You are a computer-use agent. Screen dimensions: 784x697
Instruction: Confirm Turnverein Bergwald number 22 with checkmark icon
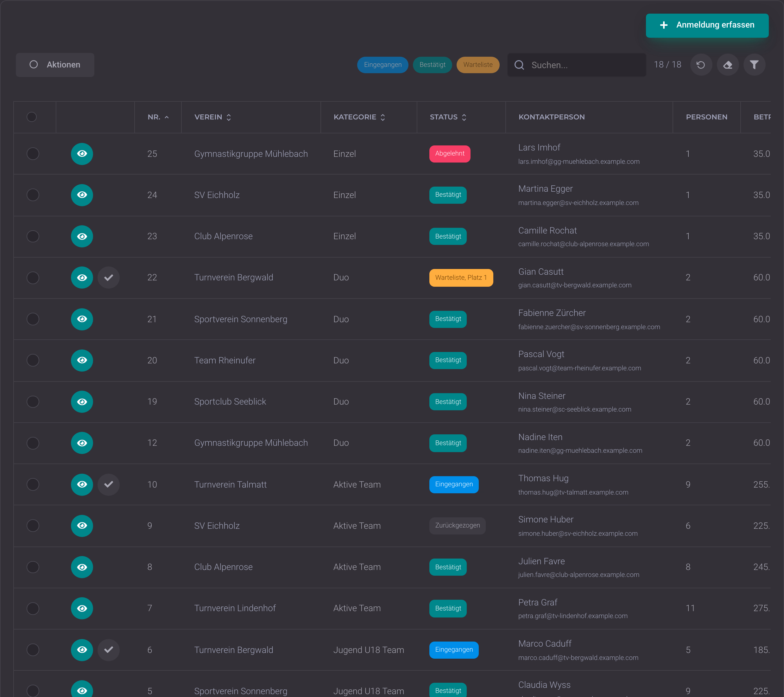click(109, 278)
